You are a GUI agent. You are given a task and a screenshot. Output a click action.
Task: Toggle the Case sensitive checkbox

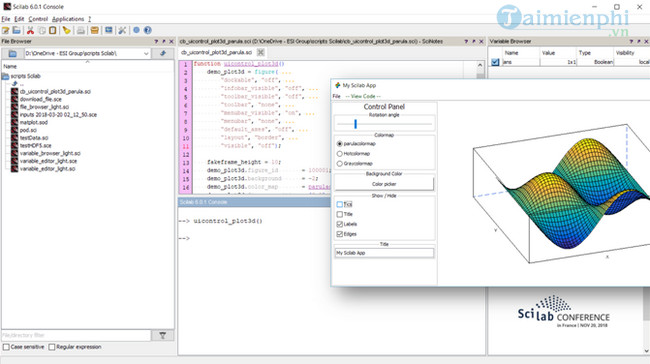[6, 347]
